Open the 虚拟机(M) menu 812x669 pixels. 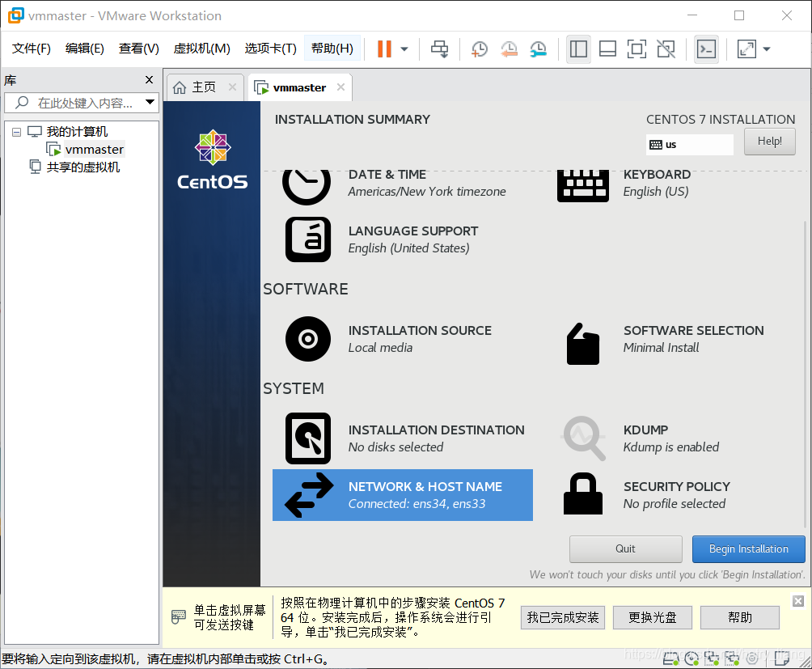(x=201, y=49)
